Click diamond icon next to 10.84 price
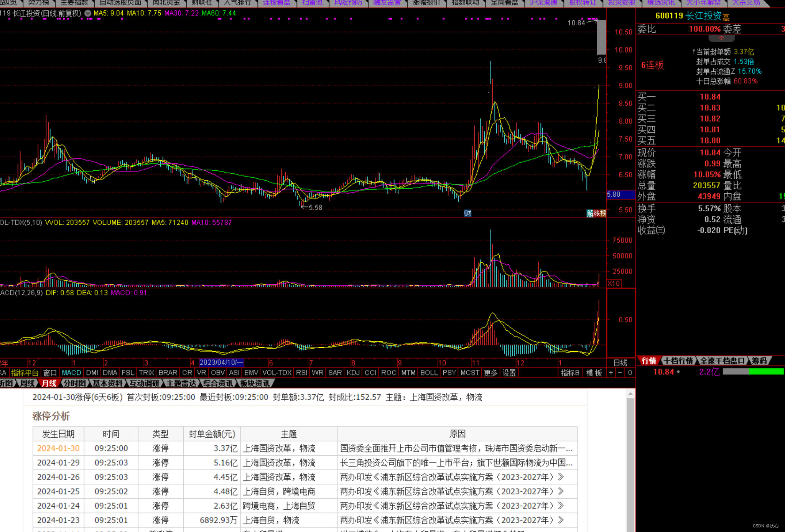 (x=678, y=372)
